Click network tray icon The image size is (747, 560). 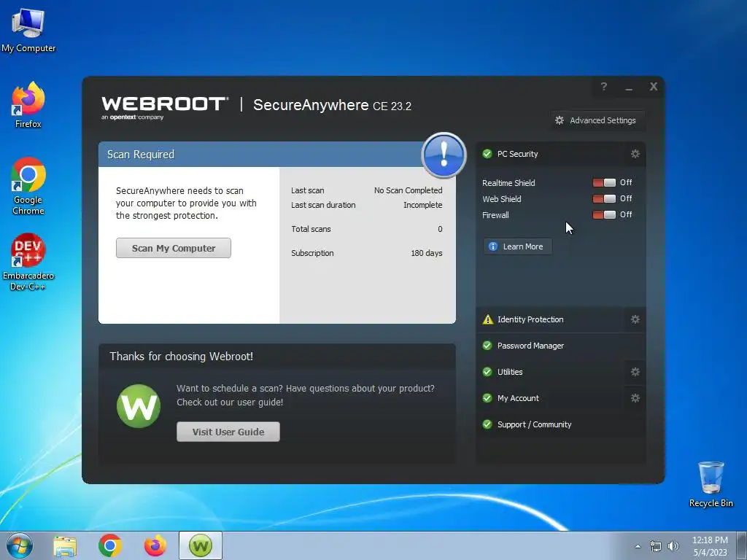(656, 546)
